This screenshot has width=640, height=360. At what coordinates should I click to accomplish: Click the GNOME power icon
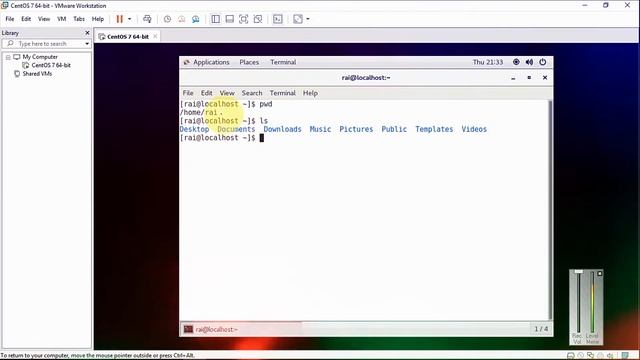[542, 62]
